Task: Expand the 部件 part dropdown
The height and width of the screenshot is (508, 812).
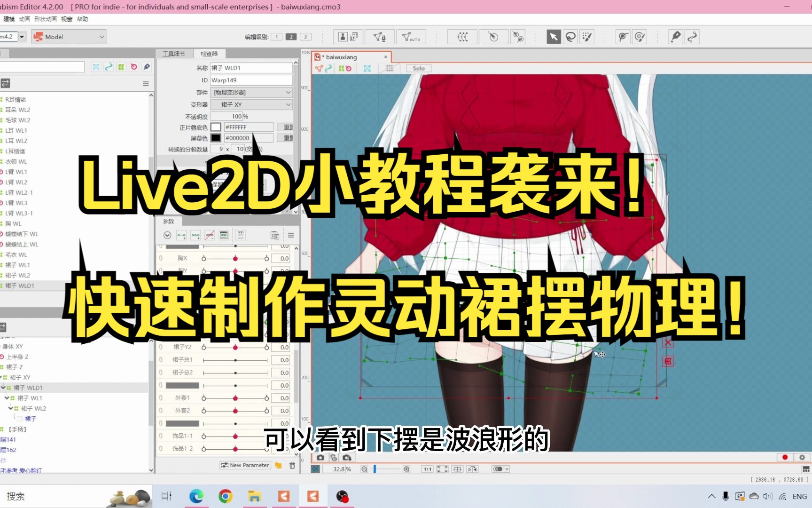Action: pyautogui.click(x=251, y=92)
